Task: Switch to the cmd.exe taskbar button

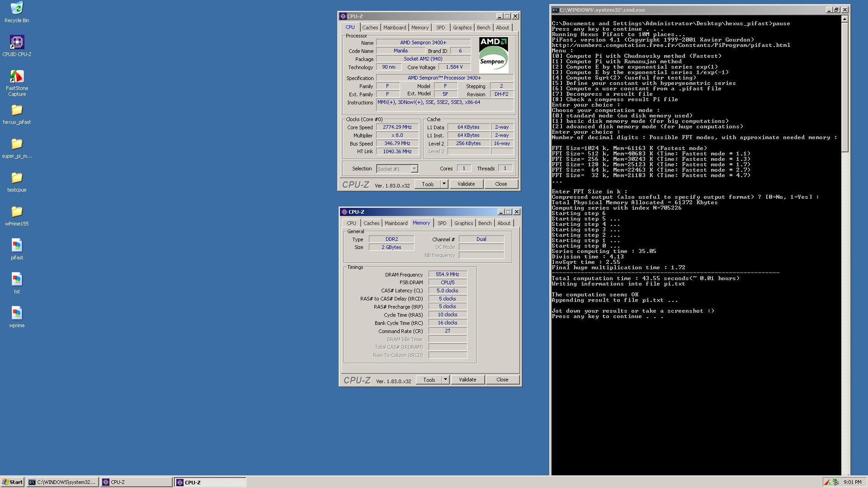Action: [62, 482]
